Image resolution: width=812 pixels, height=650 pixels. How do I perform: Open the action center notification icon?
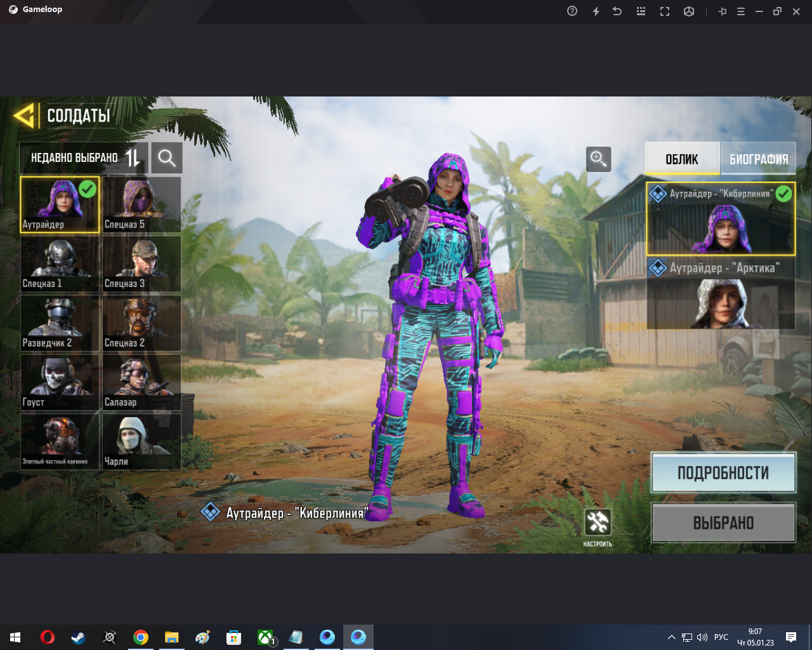click(x=791, y=637)
